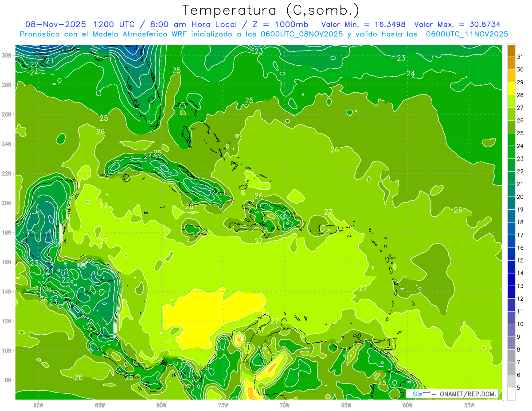Click the '90W' longitude axis label

pyautogui.click(x=38, y=405)
